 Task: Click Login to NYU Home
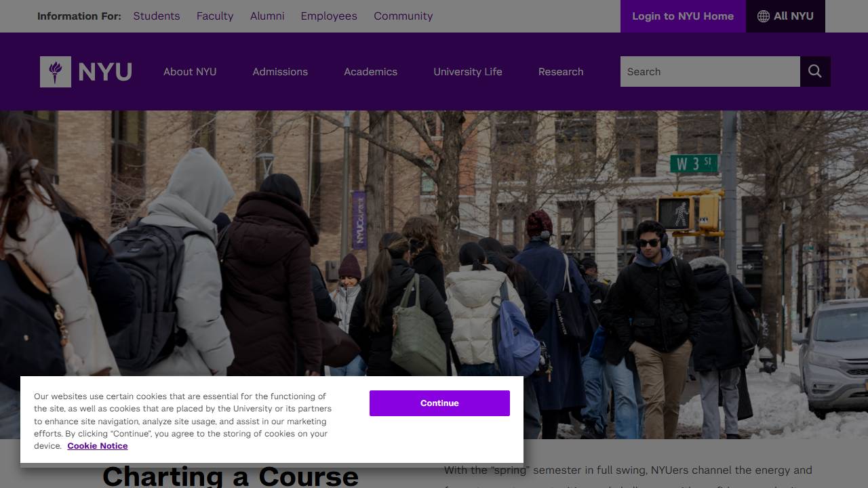pos(683,16)
